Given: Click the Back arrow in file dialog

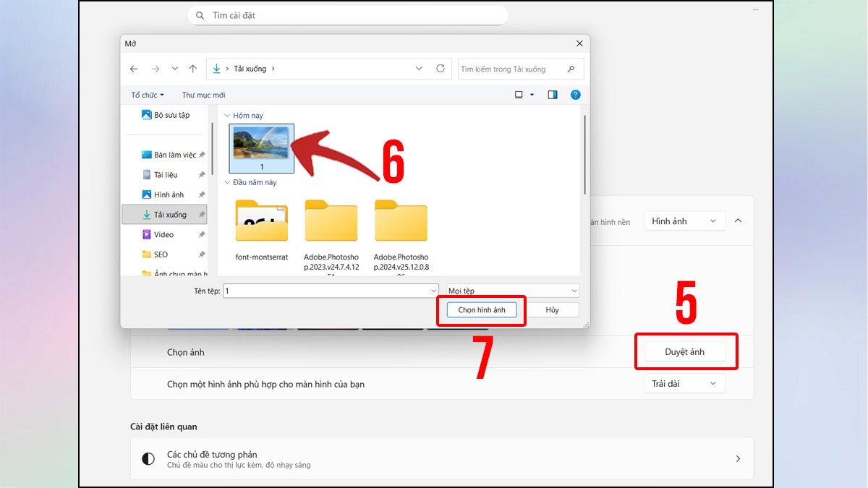Looking at the screenshot, I should (x=134, y=69).
